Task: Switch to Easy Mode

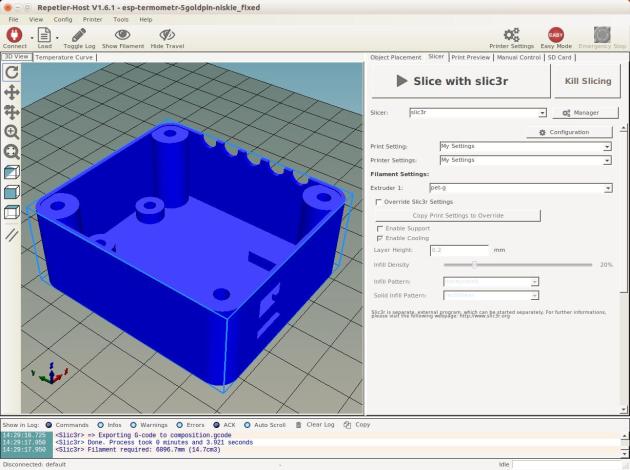Action: (556, 35)
